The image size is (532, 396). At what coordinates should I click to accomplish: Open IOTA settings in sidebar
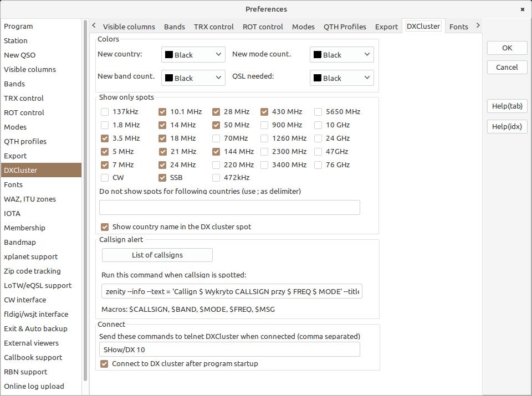(42, 214)
